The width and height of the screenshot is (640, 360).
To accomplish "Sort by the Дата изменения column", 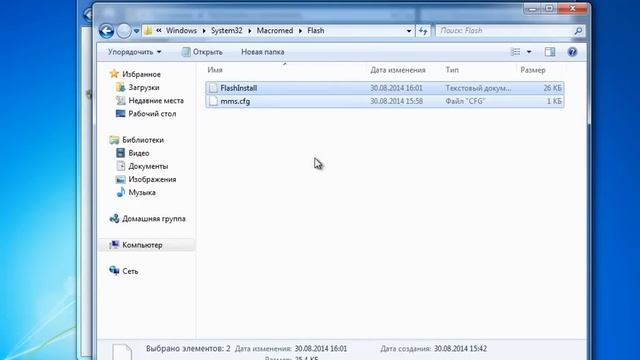I will [398, 70].
